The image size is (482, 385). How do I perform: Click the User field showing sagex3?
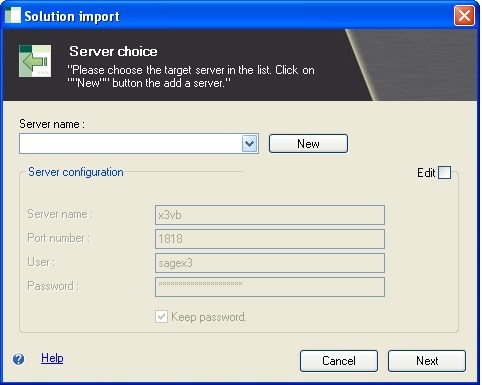[270, 263]
